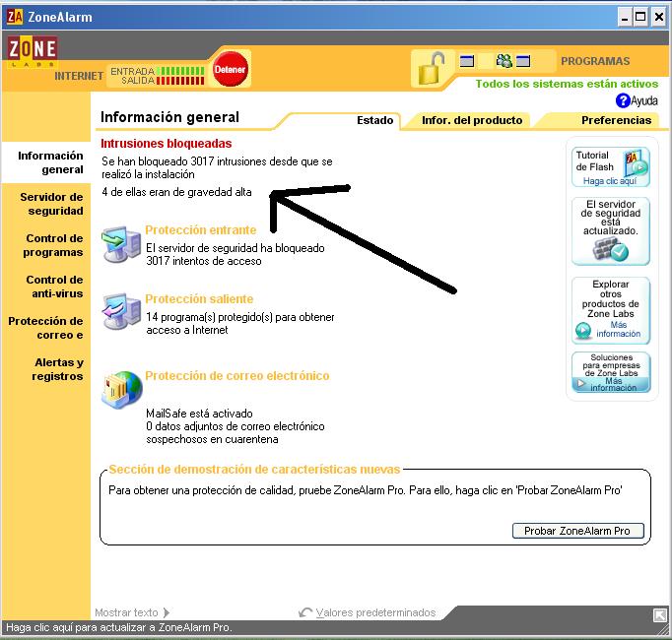Switch to the Estado tab

pyautogui.click(x=375, y=120)
